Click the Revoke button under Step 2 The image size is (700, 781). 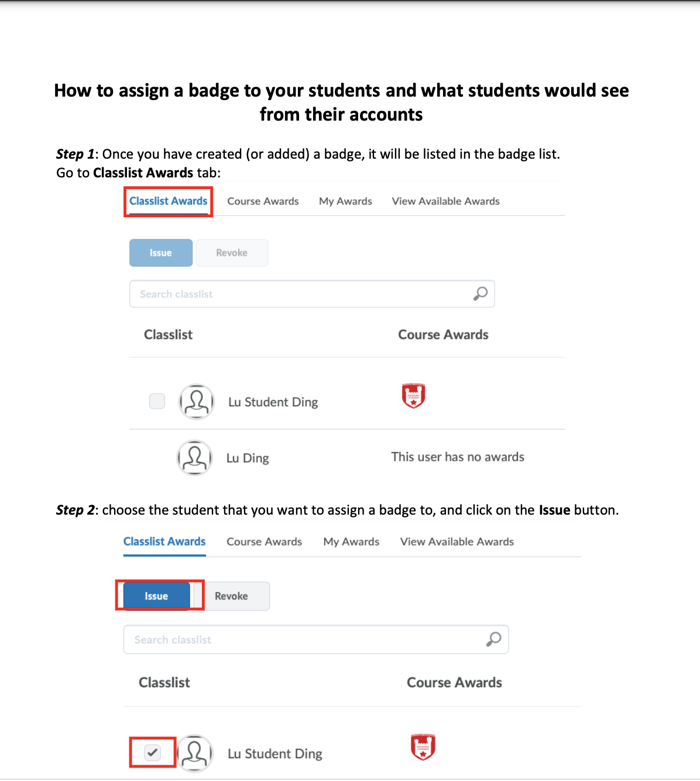click(231, 596)
